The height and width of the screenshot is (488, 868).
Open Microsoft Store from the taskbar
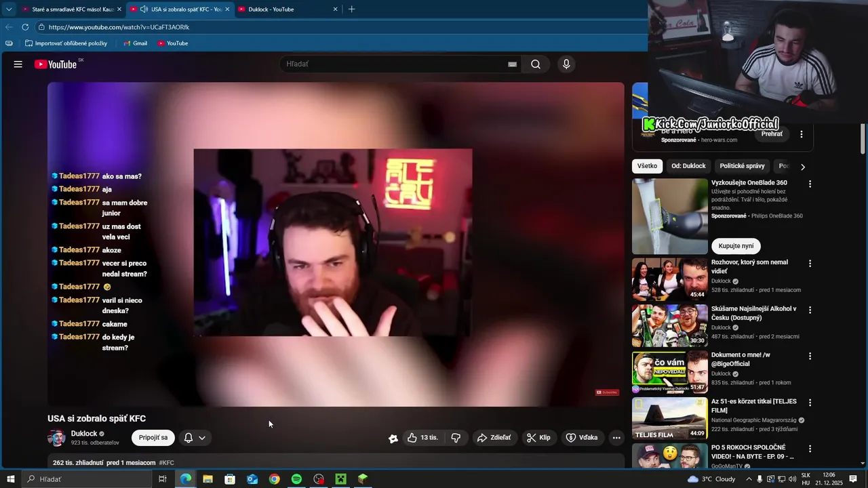coord(230,479)
